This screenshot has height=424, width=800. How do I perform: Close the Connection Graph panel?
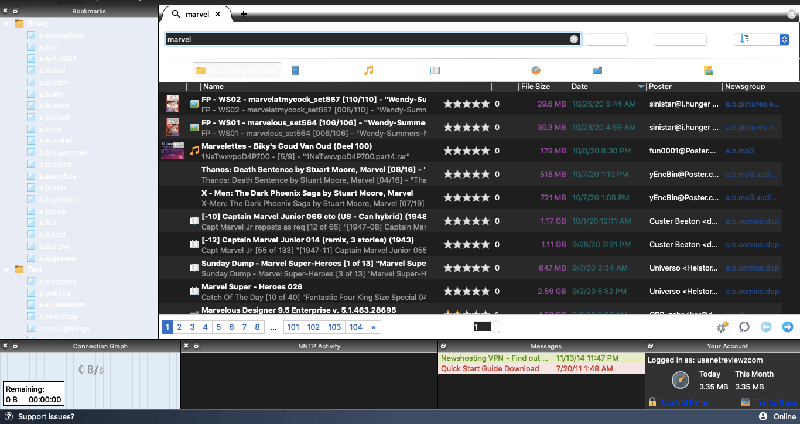point(6,346)
